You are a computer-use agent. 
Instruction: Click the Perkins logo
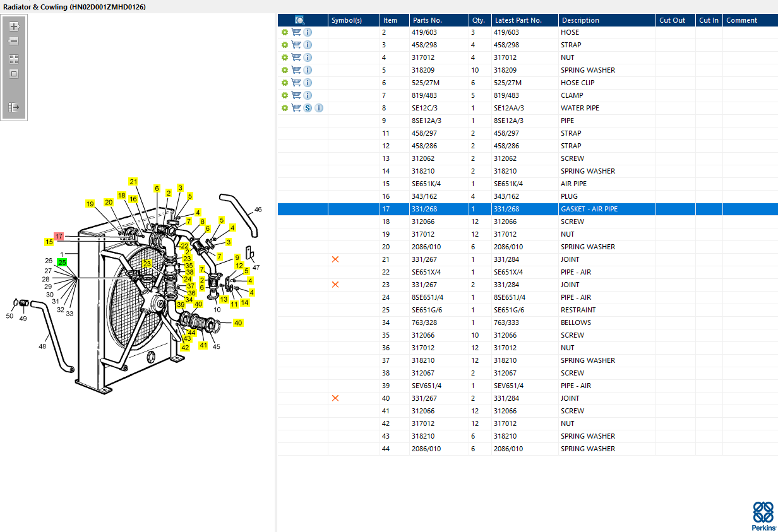tap(763, 516)
